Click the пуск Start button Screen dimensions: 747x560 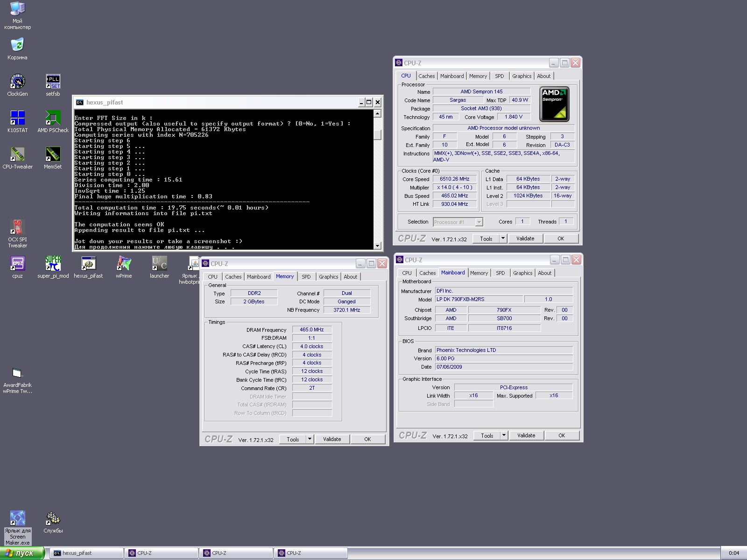(x=22, y=553)
